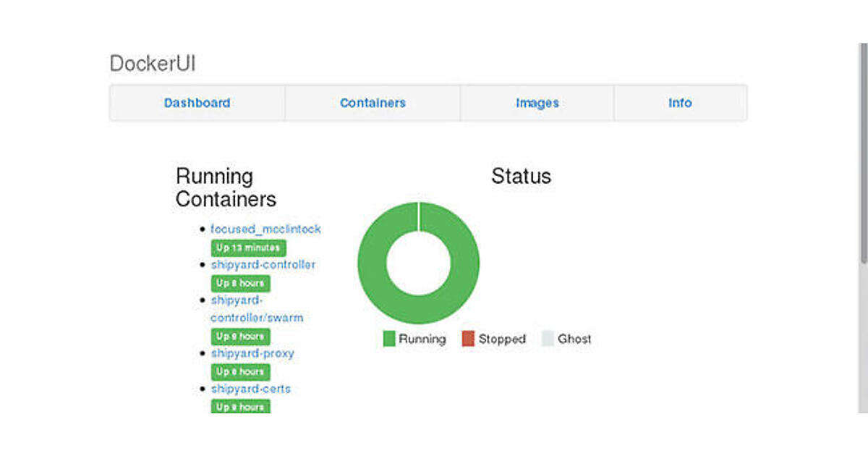Open the shipyard-controller/swarm container link
Image resolution: width=868 pixels, height=456 pixels.
coord(257,308)
